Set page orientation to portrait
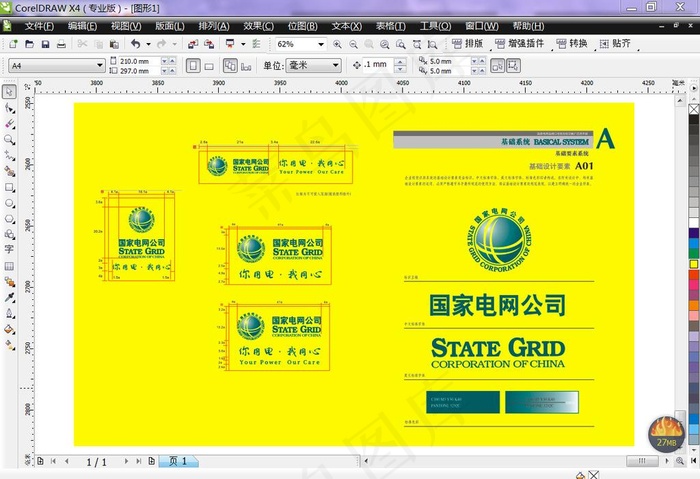The width and height of the screenshot is (700, 479). tap(193, 66)
